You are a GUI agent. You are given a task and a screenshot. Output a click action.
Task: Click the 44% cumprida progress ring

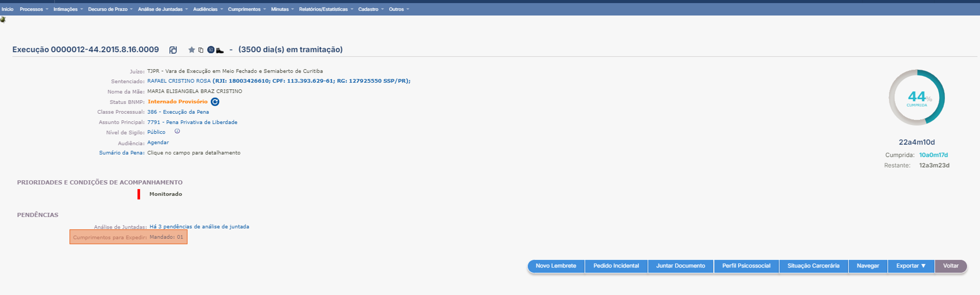click(917, 97)
